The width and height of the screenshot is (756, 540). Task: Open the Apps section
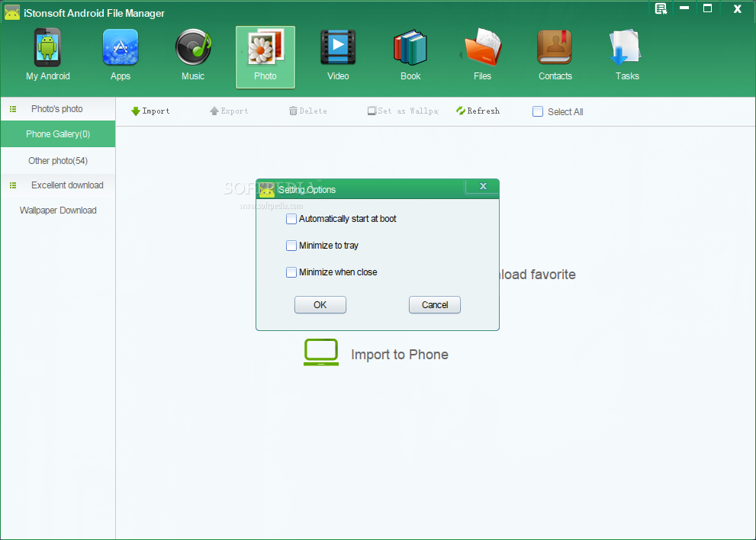point(120,55)
